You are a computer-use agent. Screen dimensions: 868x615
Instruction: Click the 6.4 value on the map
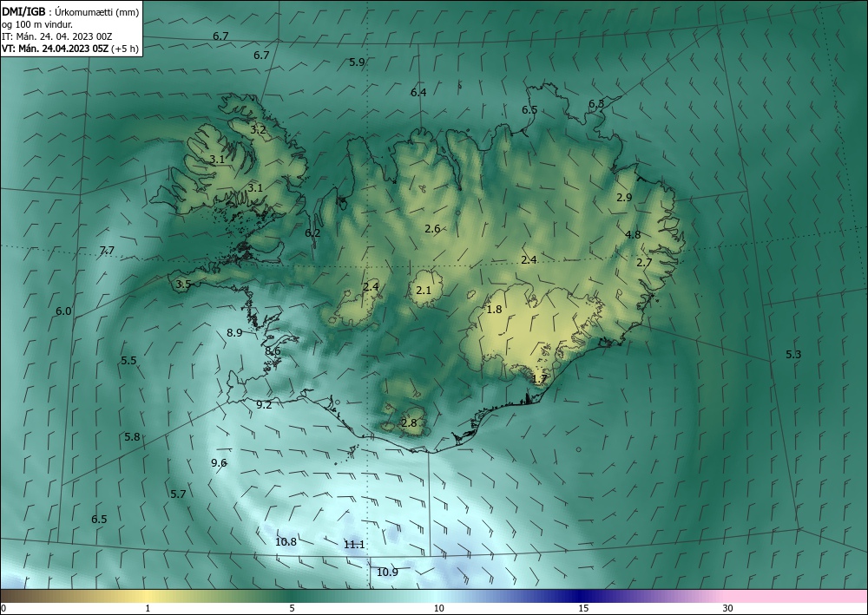point(418,92)
